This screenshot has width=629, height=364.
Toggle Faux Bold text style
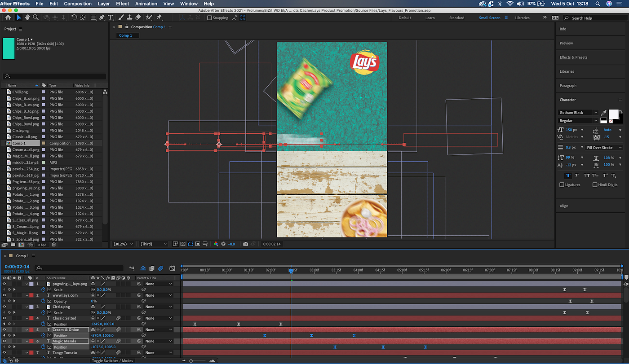[x=568, y=175]
